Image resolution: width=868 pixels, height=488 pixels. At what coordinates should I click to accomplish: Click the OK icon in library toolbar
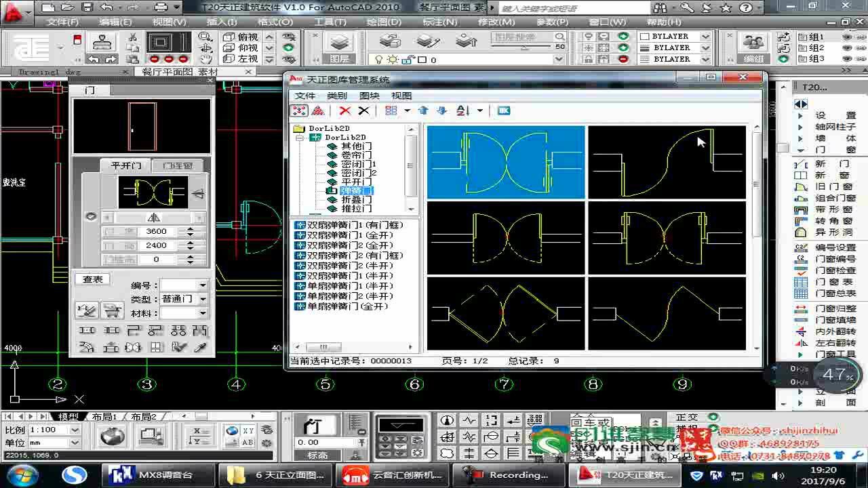(503, 110)
